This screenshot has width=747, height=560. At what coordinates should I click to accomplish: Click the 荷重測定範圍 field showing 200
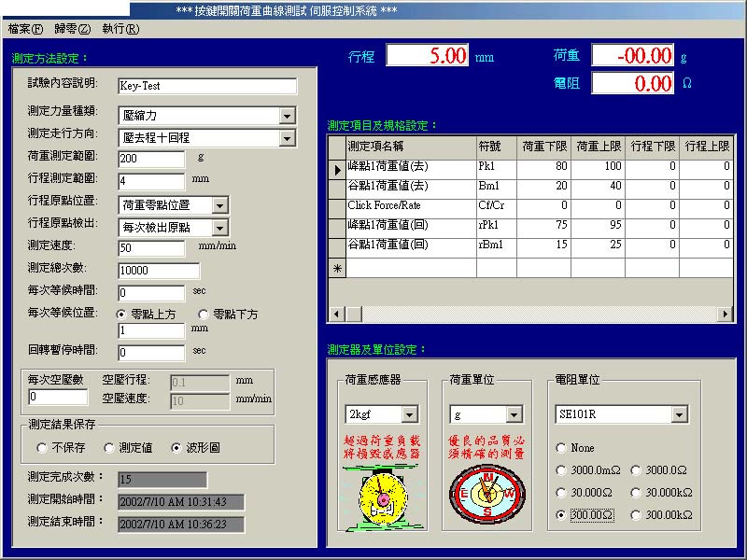click(x=151, y=159)
